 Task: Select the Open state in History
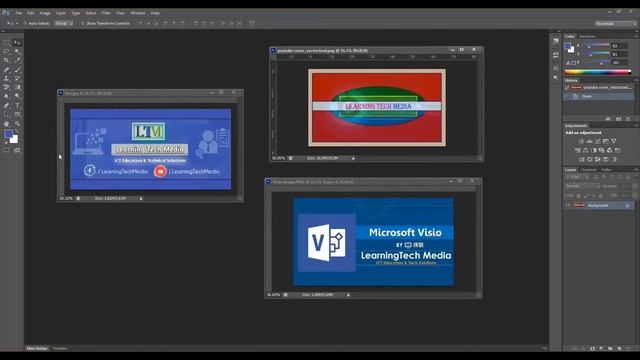(599, 96)
